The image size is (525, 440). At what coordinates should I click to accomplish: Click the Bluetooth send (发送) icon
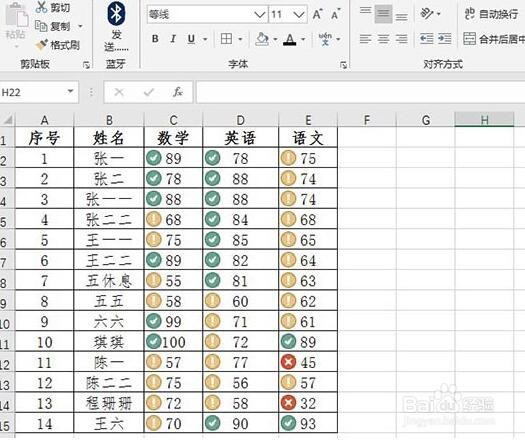click(116, 14)
